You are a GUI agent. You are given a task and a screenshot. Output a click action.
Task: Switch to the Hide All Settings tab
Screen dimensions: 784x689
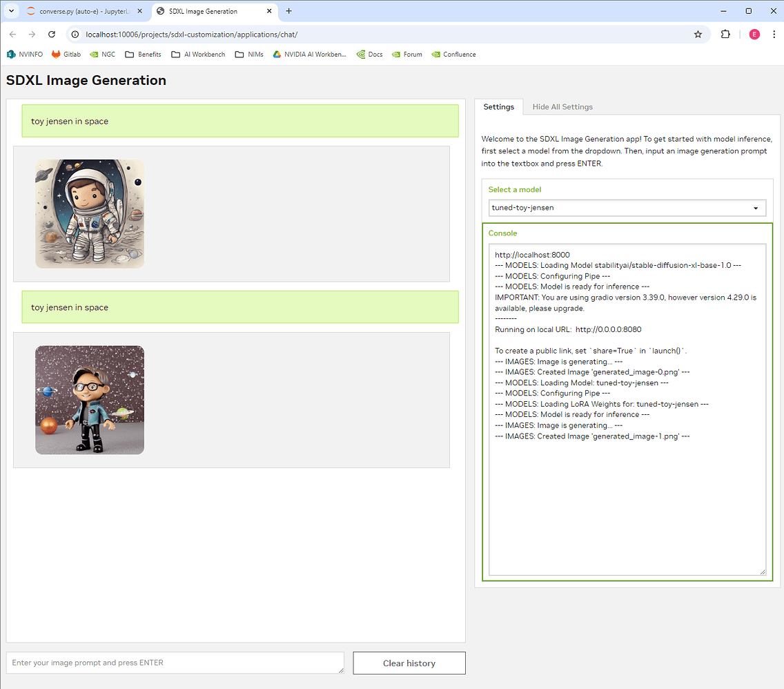click(562, 106)
